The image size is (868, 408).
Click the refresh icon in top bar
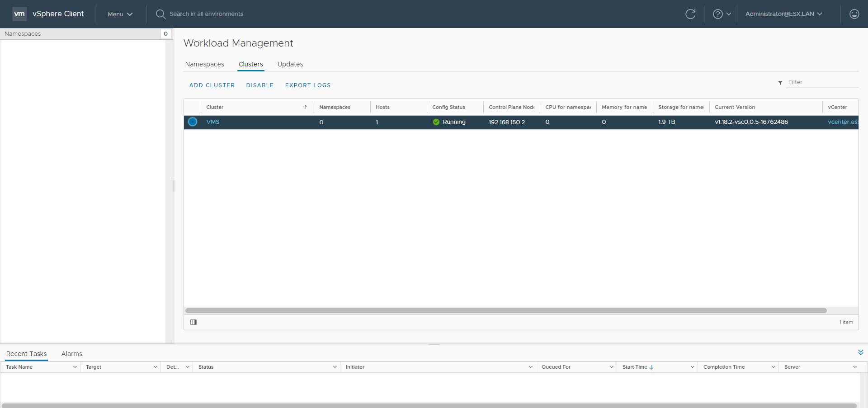tap(690, 14)
